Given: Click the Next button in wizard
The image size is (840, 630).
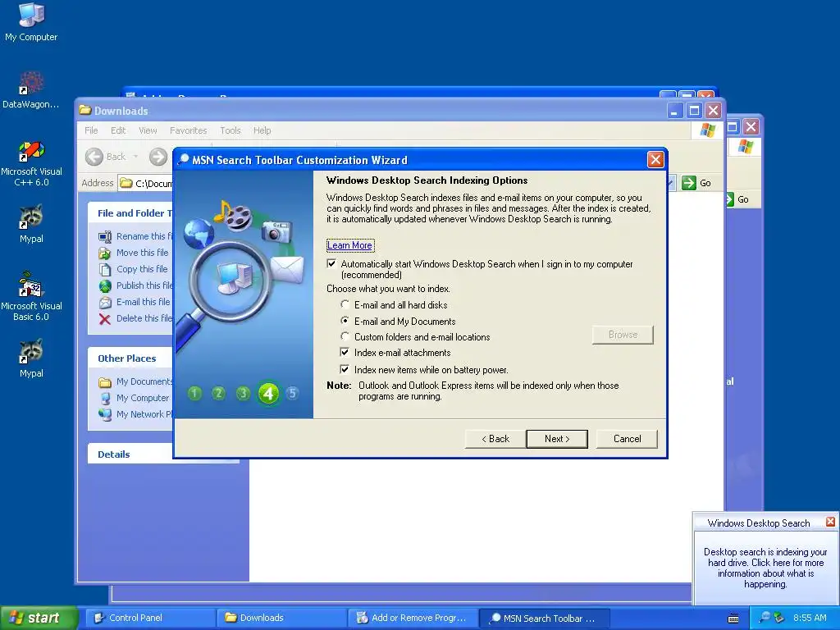Looking at the screenshot, I should [557, 439].
